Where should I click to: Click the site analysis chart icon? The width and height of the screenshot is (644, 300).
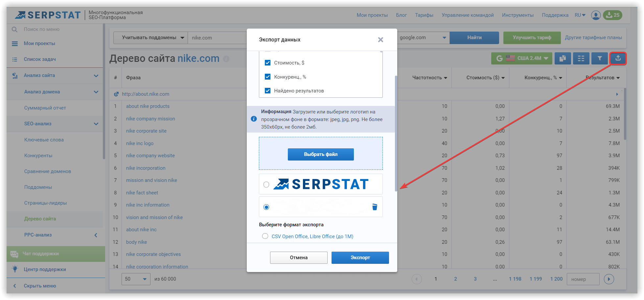tap(15, 76)
